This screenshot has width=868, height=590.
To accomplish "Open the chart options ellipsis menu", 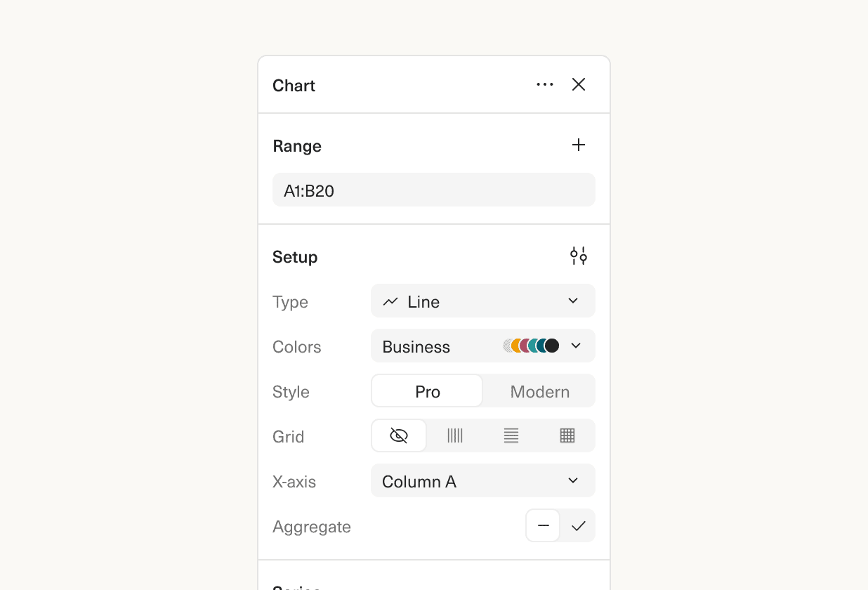I will 544,84.
